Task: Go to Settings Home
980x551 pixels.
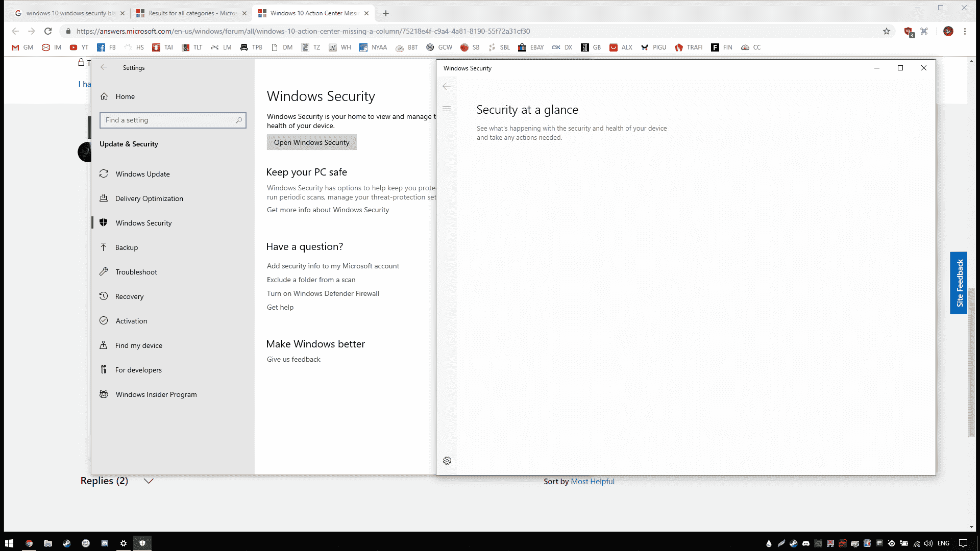Action: pos(173,96)
